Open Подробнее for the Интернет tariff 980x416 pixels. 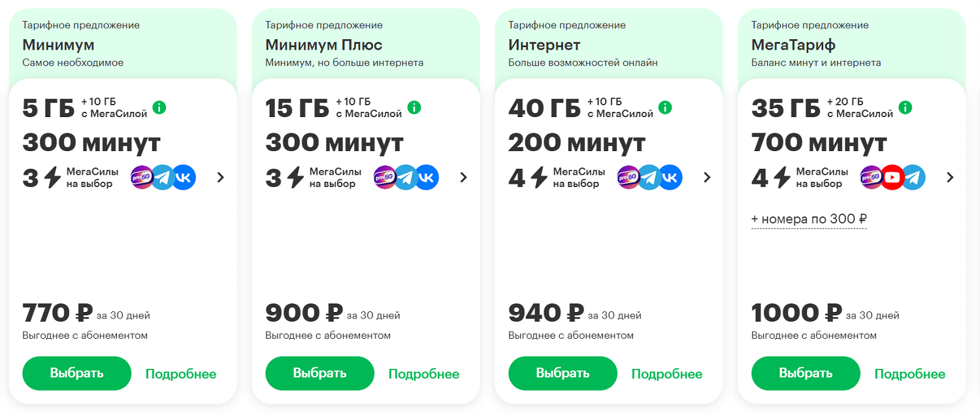pyautogui.click(x=666, y=374)
